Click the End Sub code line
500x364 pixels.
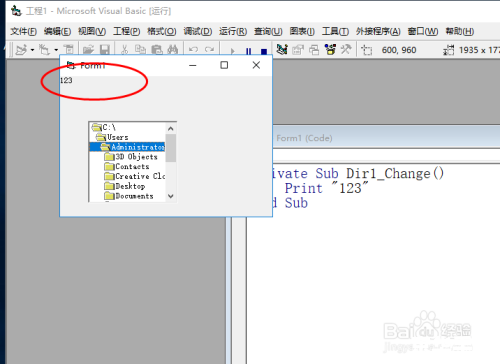[x=290, y=203]
